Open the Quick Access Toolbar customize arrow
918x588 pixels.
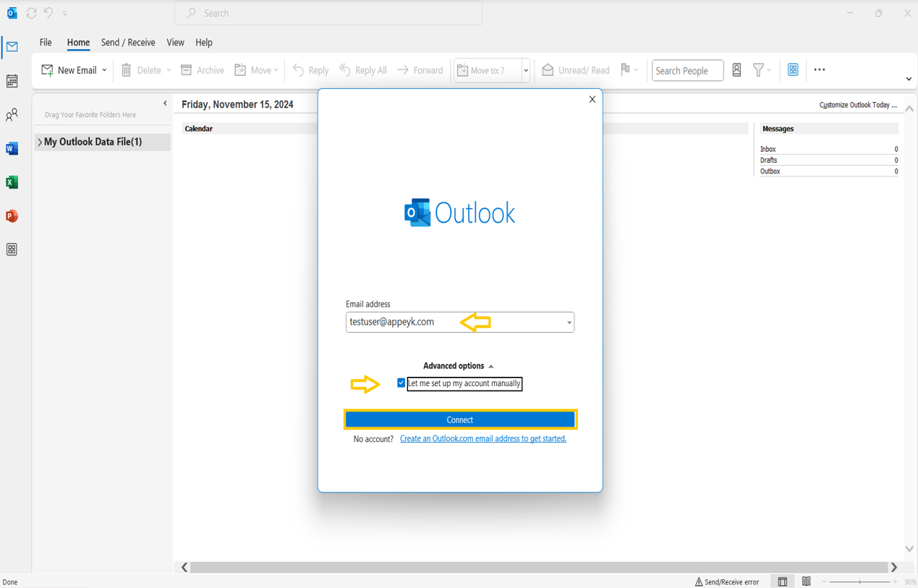point(65,13)
